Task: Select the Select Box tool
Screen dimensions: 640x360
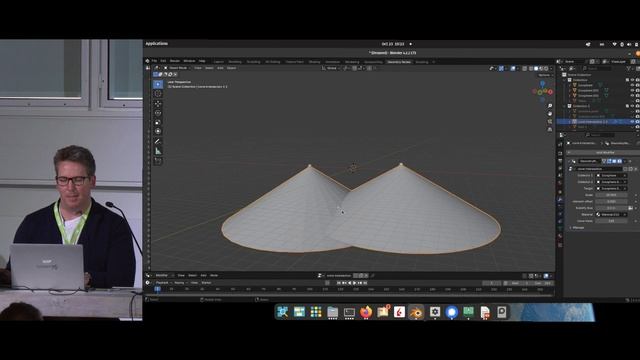Action: [158, 84]
